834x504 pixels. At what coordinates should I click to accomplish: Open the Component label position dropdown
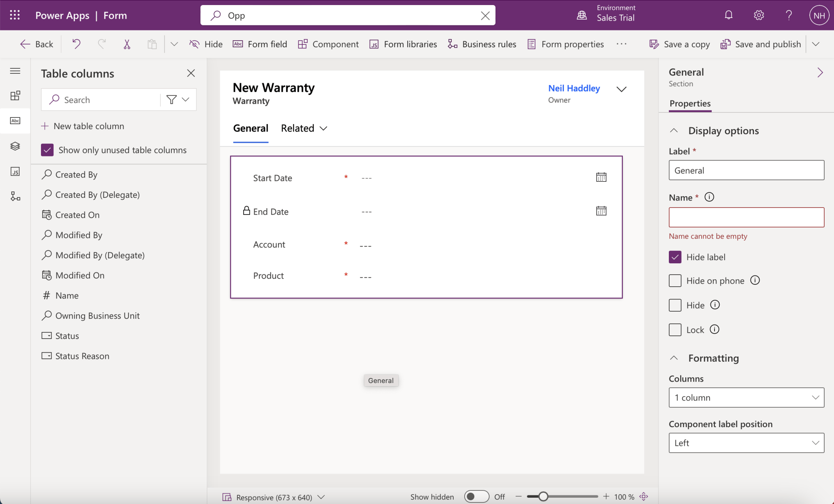click(746, 443)
